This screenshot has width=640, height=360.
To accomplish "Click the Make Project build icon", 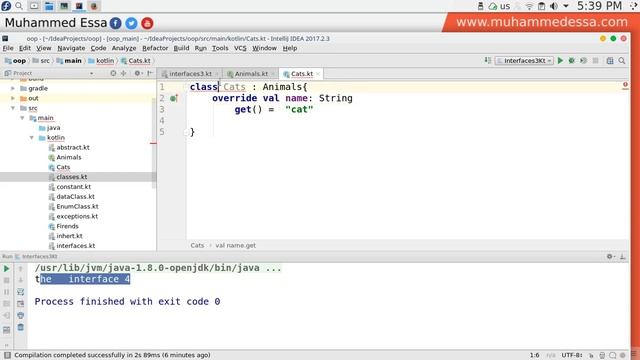I will (x=488, y=60).
